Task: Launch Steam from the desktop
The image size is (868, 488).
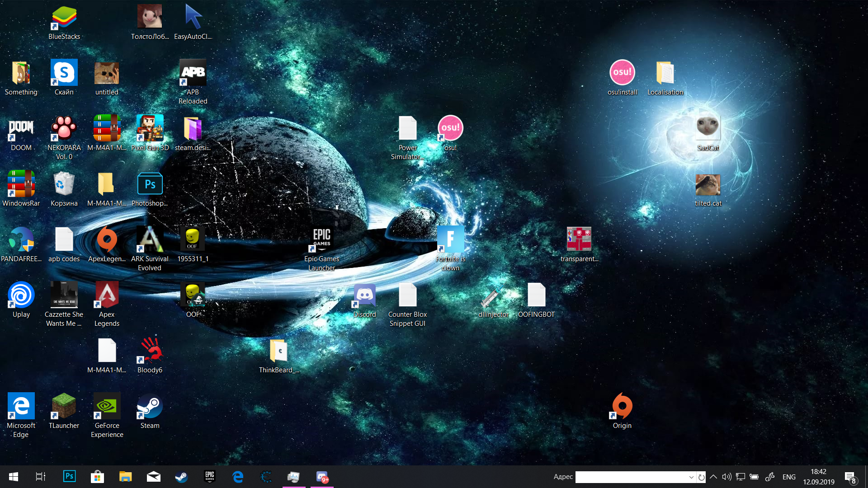Action: click(150, 412)
